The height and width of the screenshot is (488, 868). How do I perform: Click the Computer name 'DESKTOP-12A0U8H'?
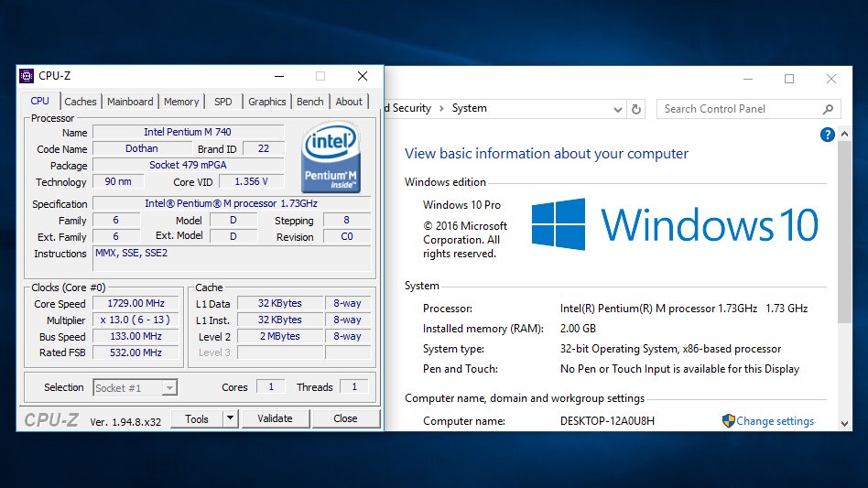[607, 421]
